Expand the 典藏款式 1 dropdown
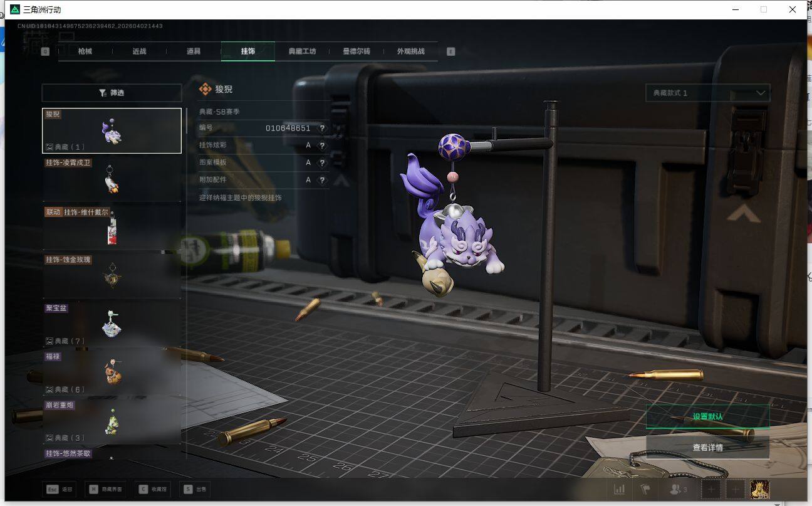The width and height of the screenshot is (812, 506). click(x=707, y=93)
